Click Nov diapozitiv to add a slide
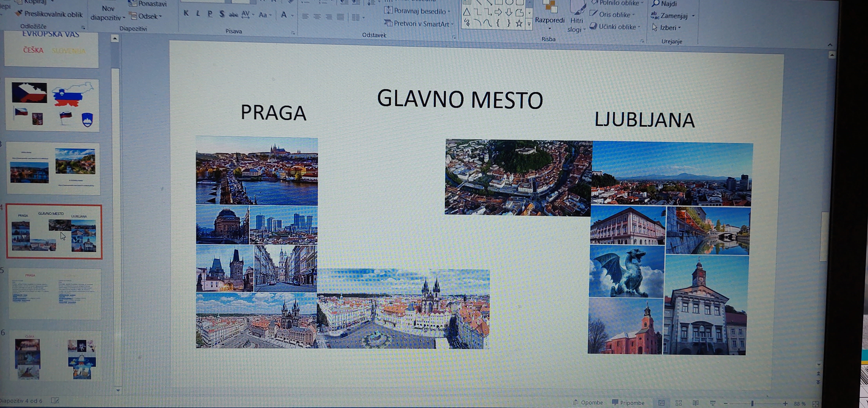The width and height of the screenshot is (868, 408). [x=107, y=13]
